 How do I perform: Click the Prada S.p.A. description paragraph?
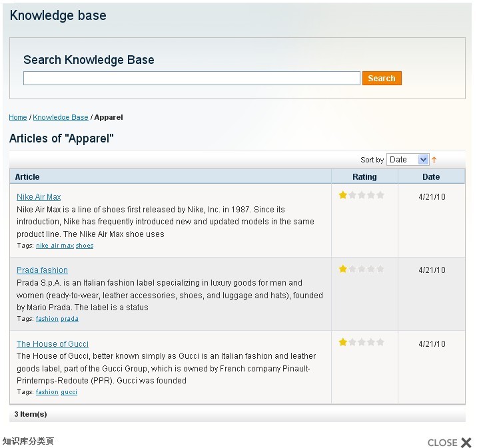point(170,295)
